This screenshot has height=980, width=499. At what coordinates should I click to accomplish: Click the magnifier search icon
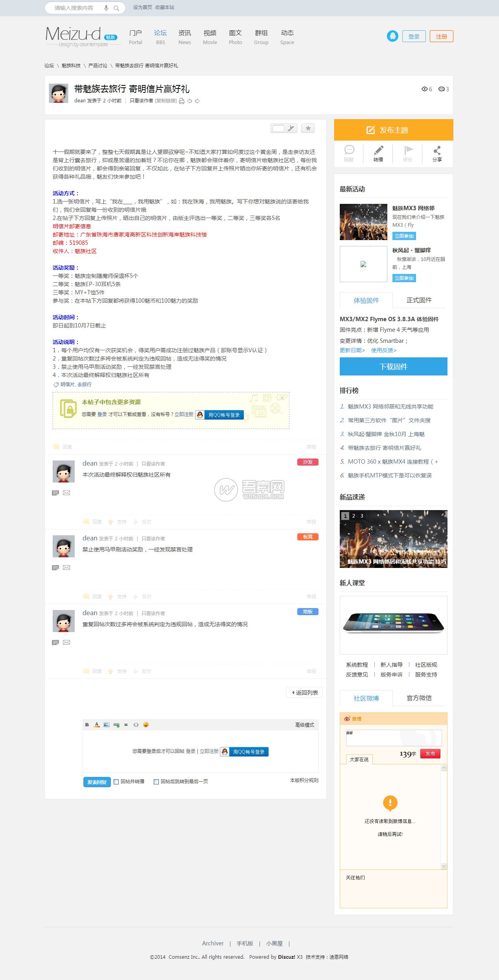(116, 8)
